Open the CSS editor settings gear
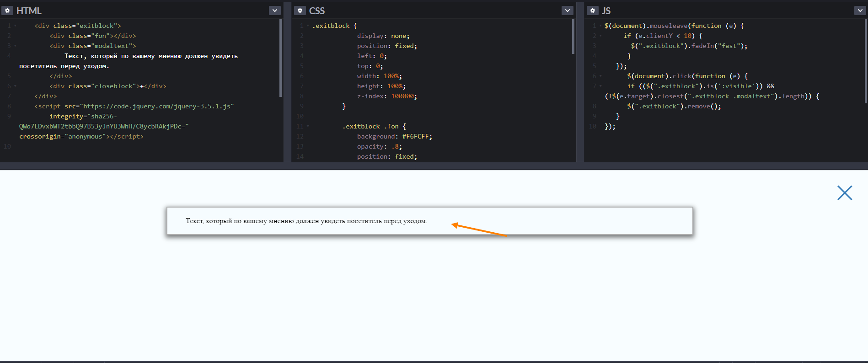 point(300,11)
